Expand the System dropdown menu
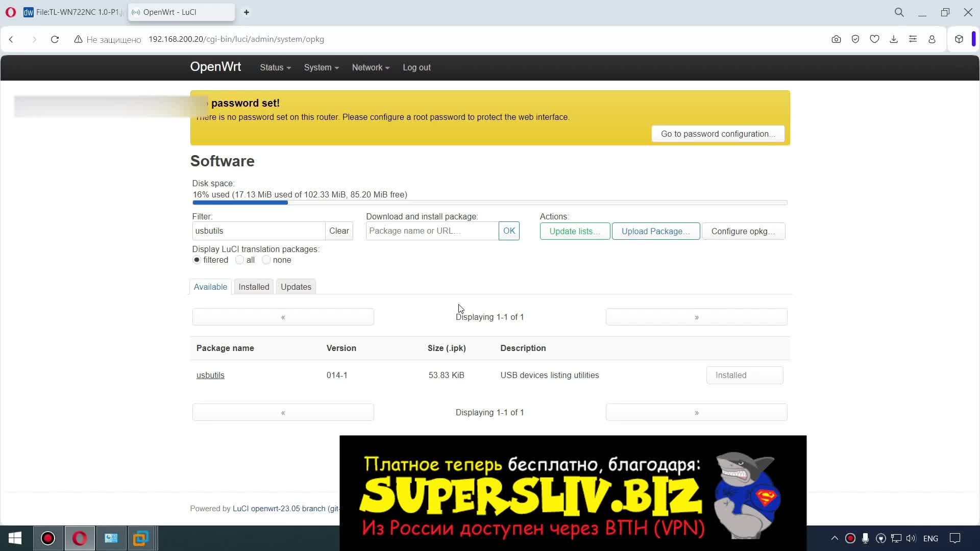Viewport: 980px width, 551px height. pos(321,67)
